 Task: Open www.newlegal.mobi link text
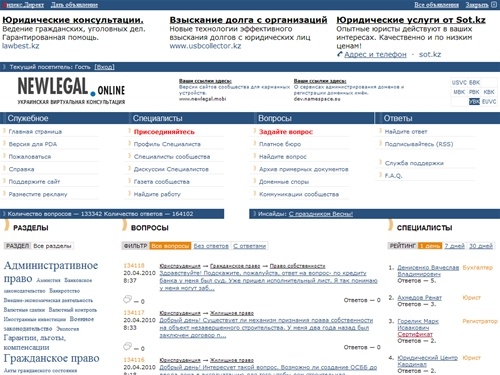point(202,99)
